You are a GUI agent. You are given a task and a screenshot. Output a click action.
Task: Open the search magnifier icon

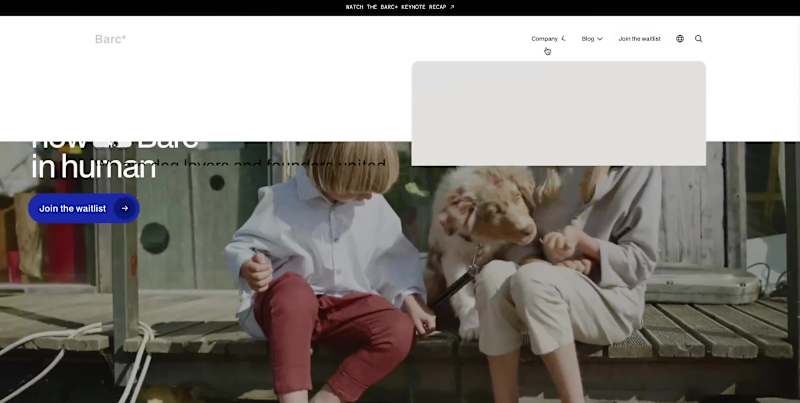698,39
